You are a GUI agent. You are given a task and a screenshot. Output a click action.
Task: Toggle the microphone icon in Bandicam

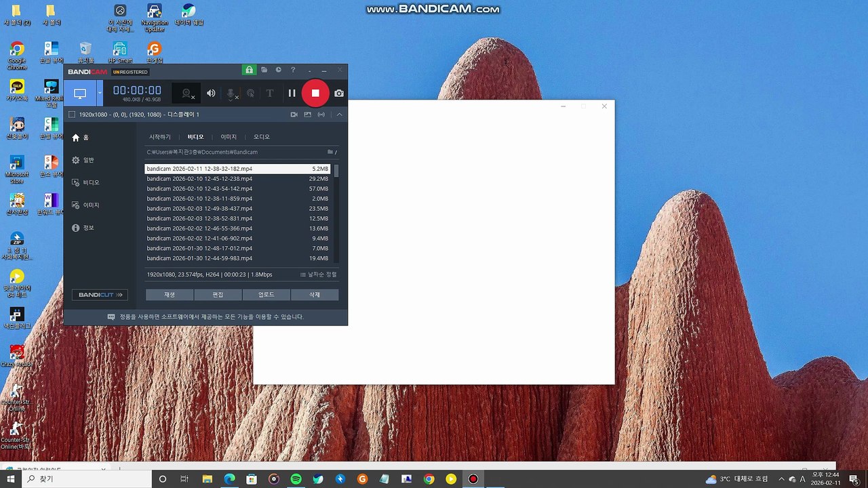[231, 94]
